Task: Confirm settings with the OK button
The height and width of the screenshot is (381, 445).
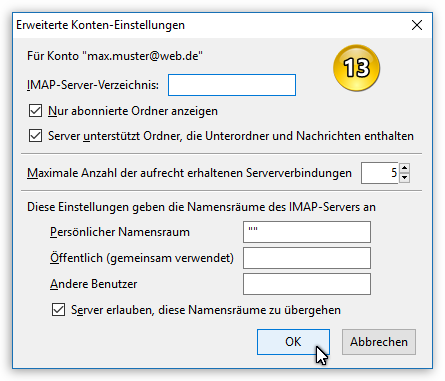Action: 293,342
